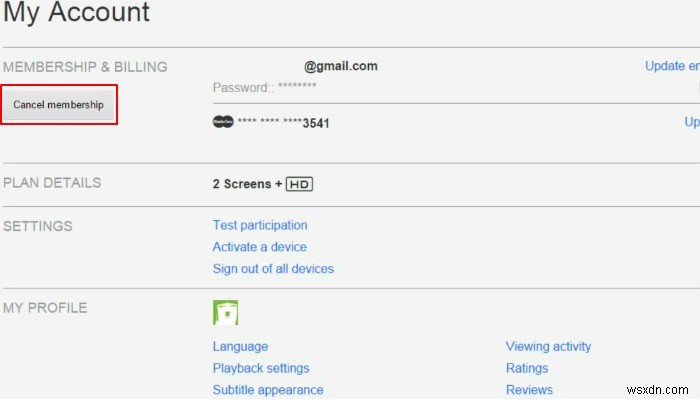Open Test participation settings
Image resolution: width=700 pixels, height=400 pixels.
click(260, 226)
